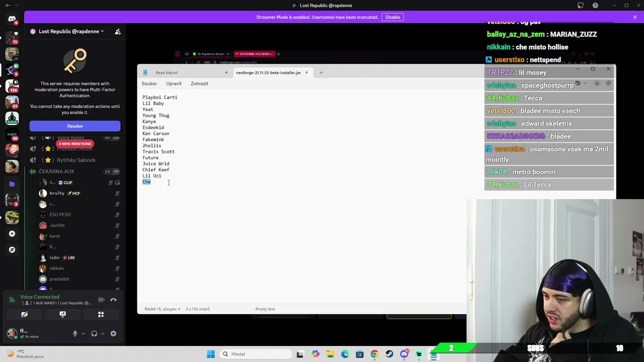
Task: Open the server with 37 notification badge
Action: 12,102
